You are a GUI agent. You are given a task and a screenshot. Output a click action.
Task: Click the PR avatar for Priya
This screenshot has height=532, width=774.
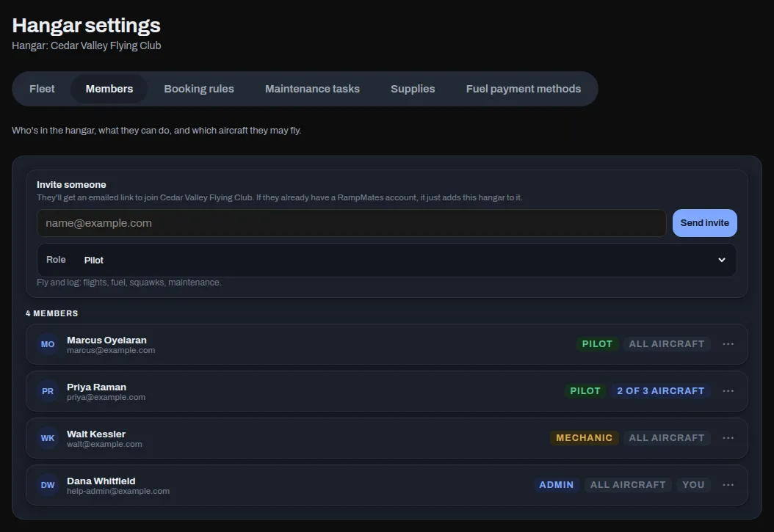coord(48,391)
